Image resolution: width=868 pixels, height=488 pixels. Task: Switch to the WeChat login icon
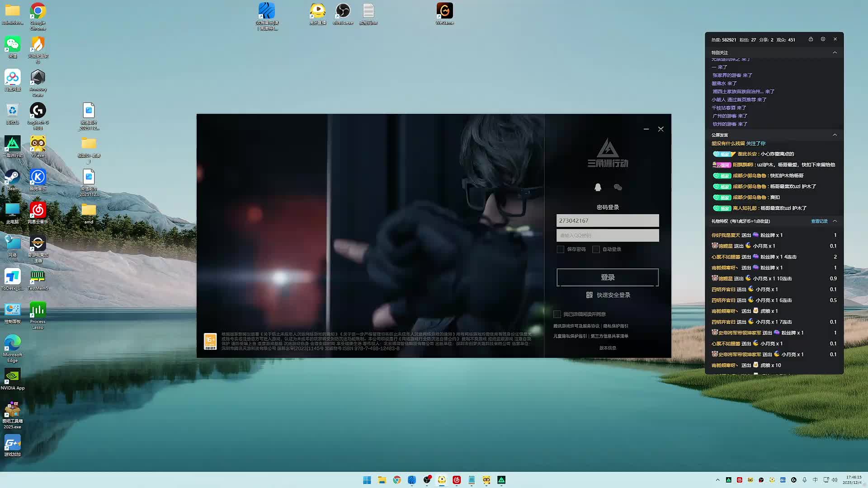[x=618, y=187]
